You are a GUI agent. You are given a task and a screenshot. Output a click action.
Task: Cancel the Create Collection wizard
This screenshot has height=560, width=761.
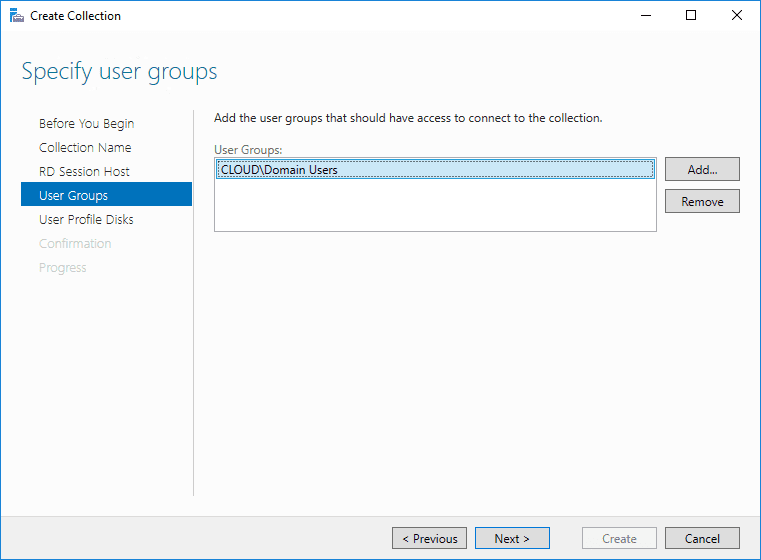(702, 538)
